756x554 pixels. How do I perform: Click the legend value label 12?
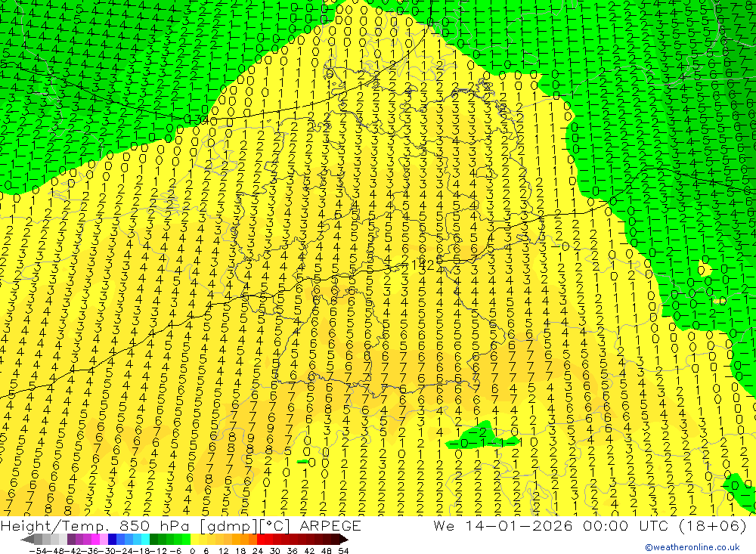pos(223,551)
